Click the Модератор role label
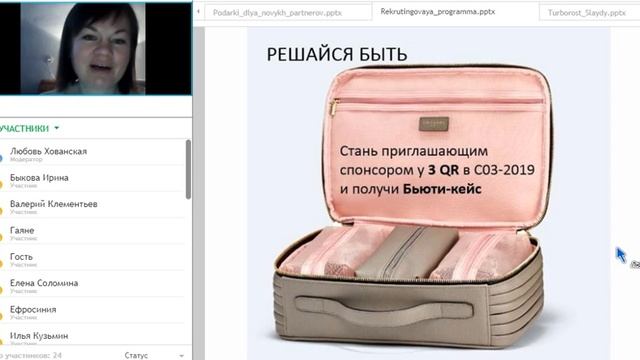This screenshot has height=360, width=640. [26, 160]
